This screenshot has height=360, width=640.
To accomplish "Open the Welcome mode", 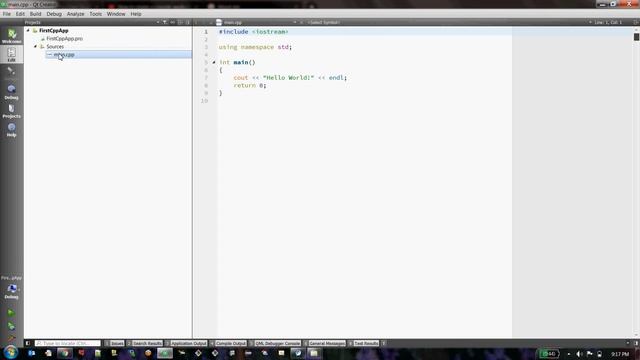I will pos(11,36).
